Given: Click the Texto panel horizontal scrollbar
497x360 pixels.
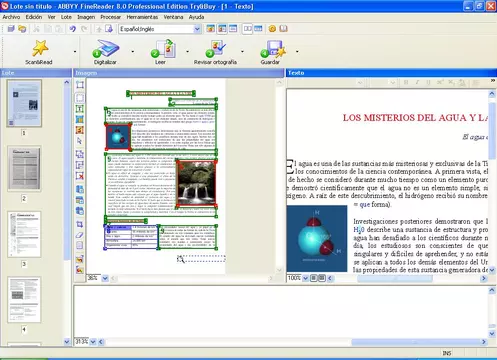Looking at the screenshot, I should (x=407, y=278).
